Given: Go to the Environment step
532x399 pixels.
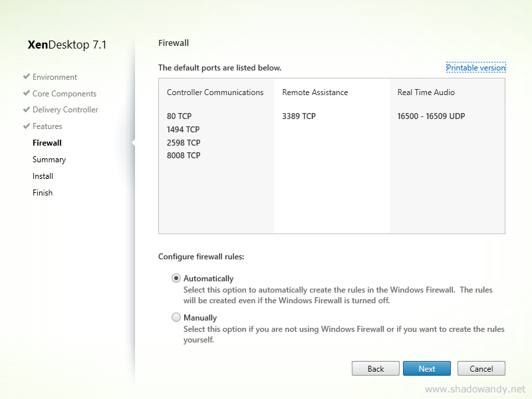Looking at the screenshot, I should point(55,77).
